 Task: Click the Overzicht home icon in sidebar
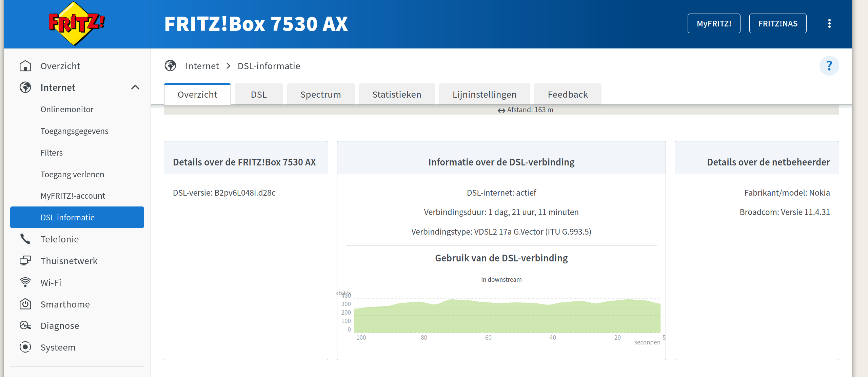(25, 66)
